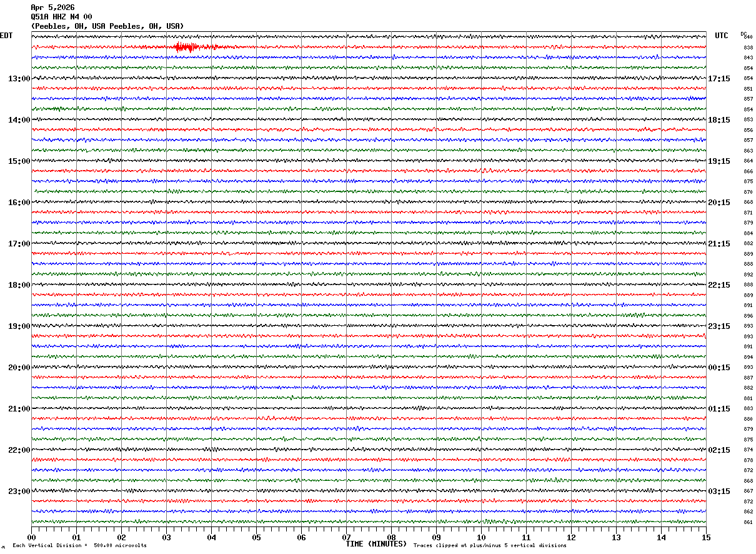Screen dimensions: 756x554
Task: Click the UTC timezone label
Action: click(722, 36)
